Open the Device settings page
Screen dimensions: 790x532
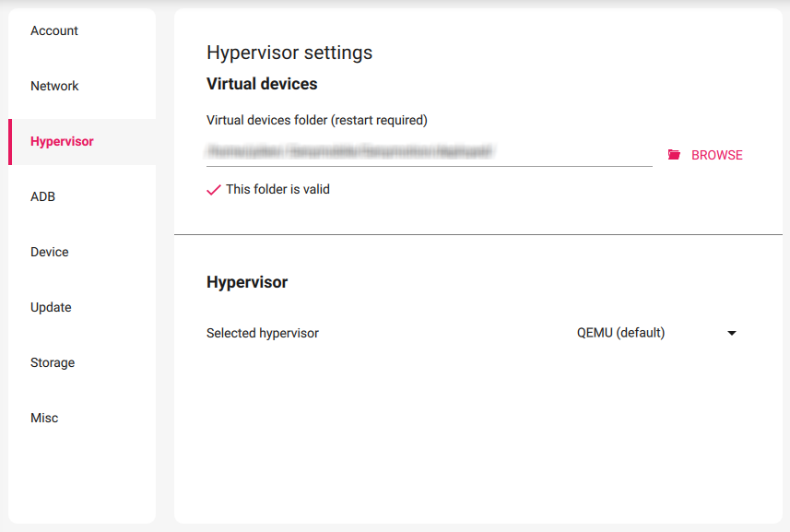click(x=49, y=252)
